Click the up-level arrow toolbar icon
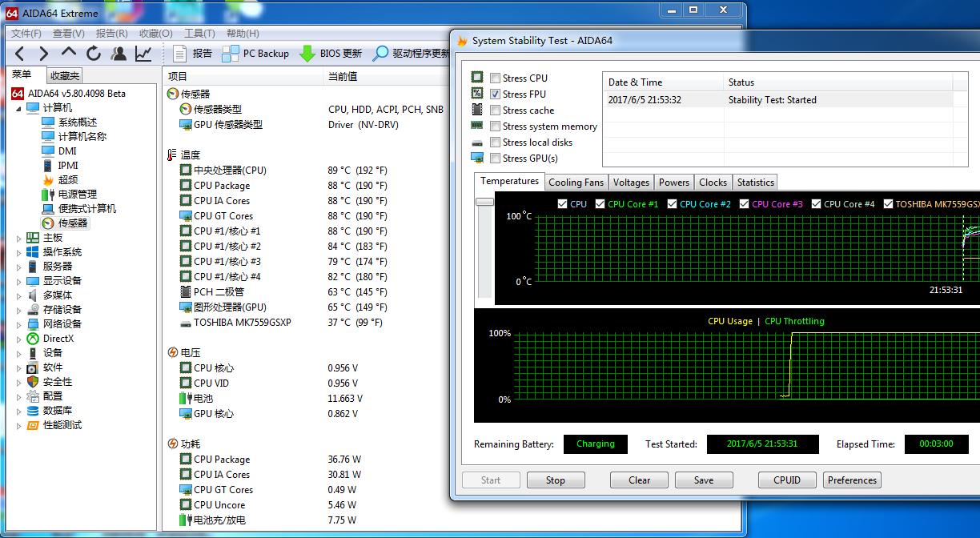Screen dimensions: 980x538 coord(69,53)
